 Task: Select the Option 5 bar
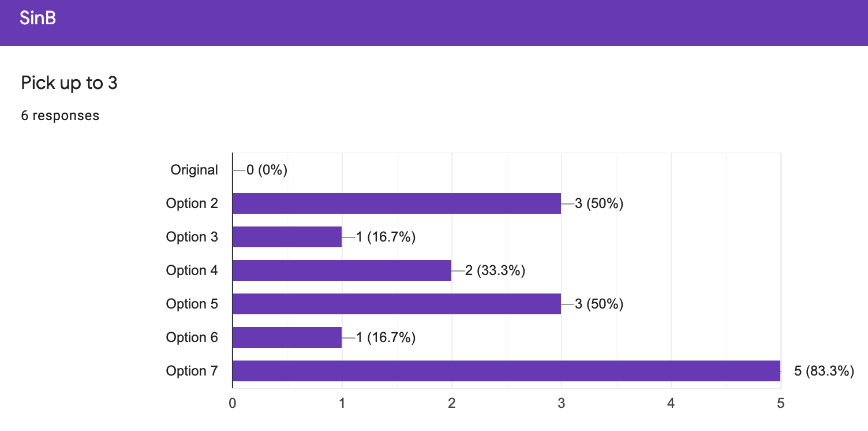[x=396, y=304]
